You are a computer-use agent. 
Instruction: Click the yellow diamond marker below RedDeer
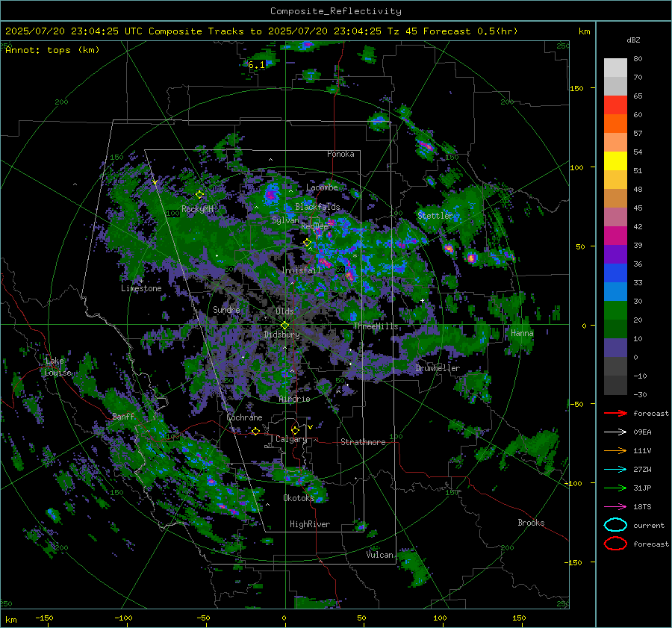(308, 243)
